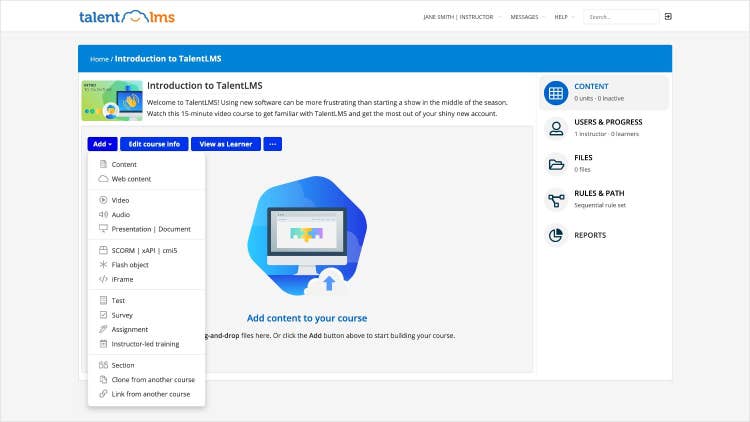Click the cloud upload illustration
This screenshot has height=422, width=750.
[307, 236]
